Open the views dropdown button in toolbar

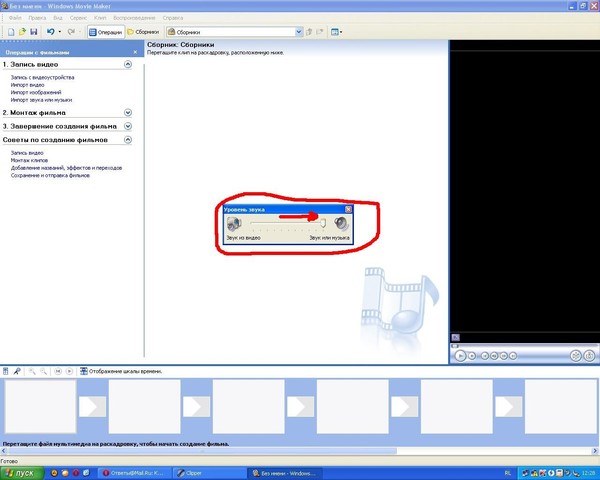coord(336,32)
